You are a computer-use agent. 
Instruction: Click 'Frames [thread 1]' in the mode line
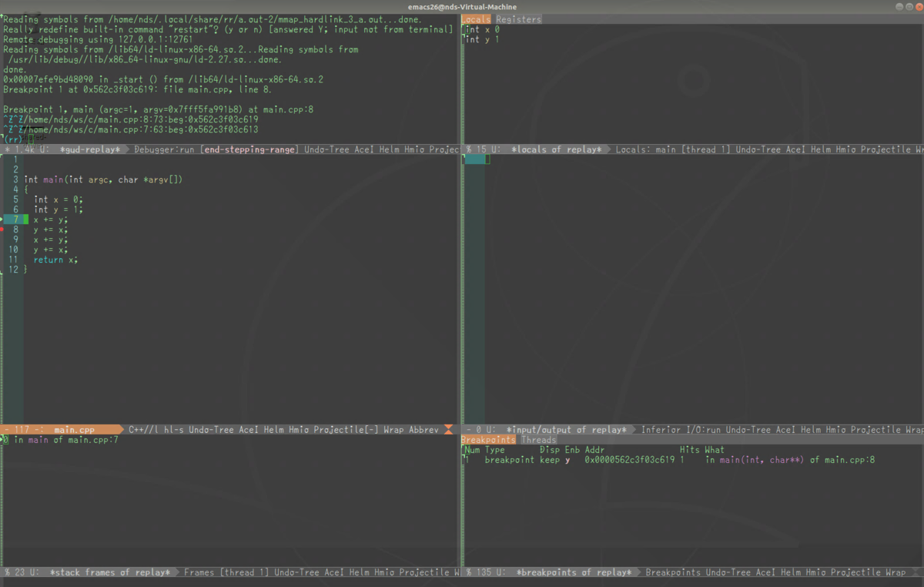[226, 572]
